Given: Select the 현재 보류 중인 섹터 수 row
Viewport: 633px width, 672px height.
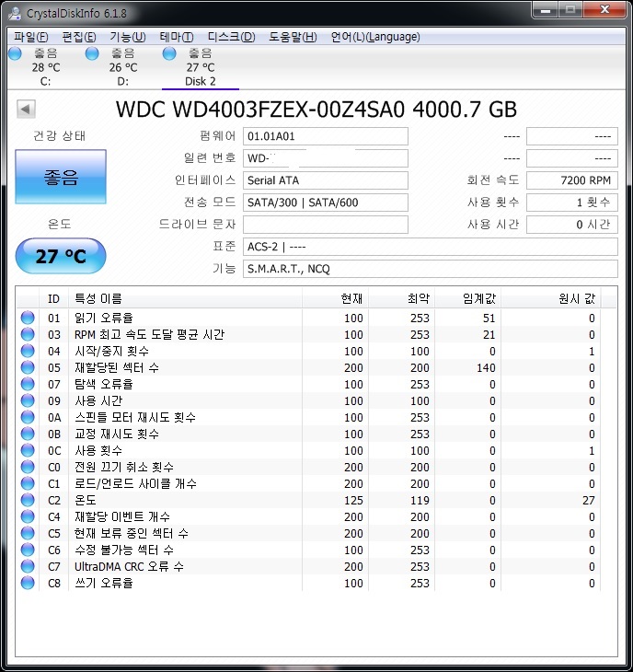Looking at the screenshot, I should click(x=308, y=533).
